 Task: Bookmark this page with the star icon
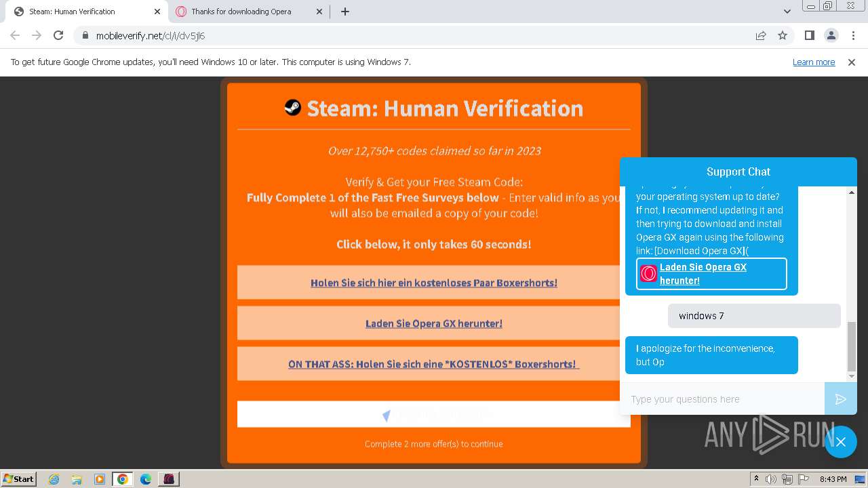(x=783, y=35)
